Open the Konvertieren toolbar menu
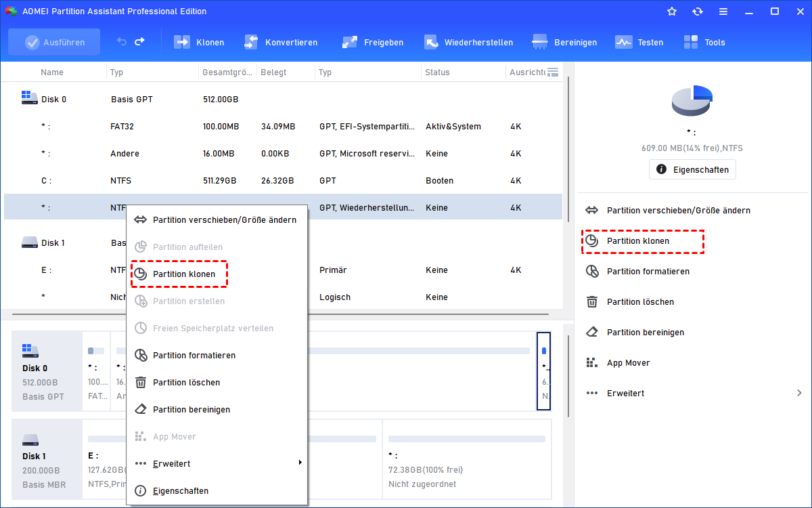 tap(281, 42)
